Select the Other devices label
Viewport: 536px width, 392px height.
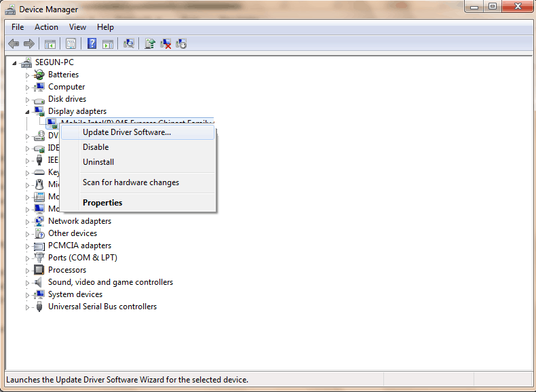coord(73,233)
